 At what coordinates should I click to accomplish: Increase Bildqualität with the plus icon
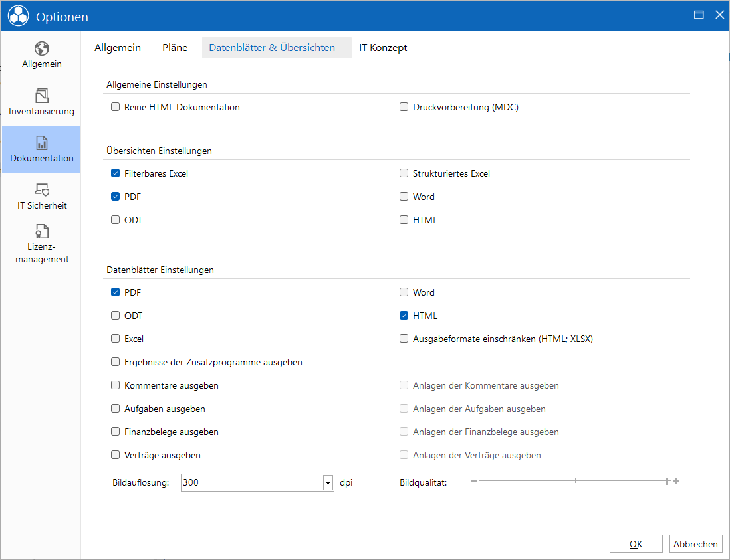coord(676,481)
